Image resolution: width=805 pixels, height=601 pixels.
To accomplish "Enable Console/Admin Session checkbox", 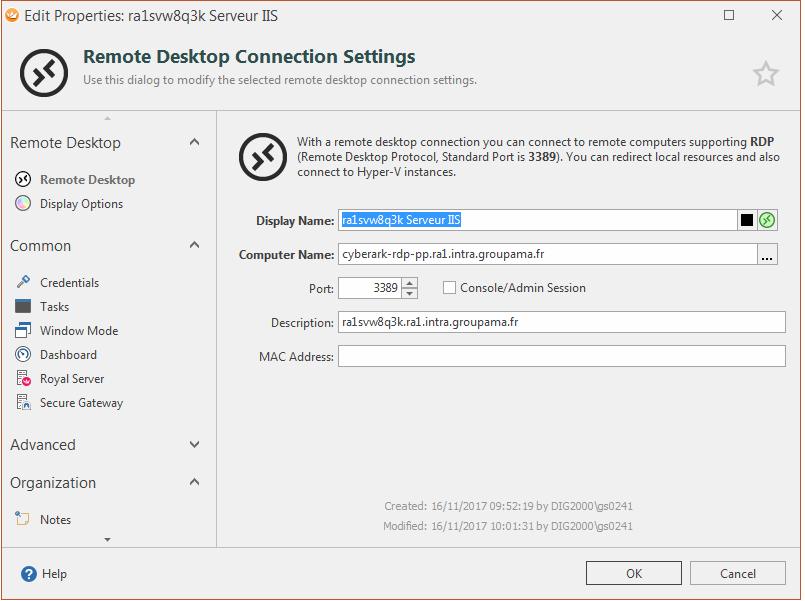I will 449,288.
